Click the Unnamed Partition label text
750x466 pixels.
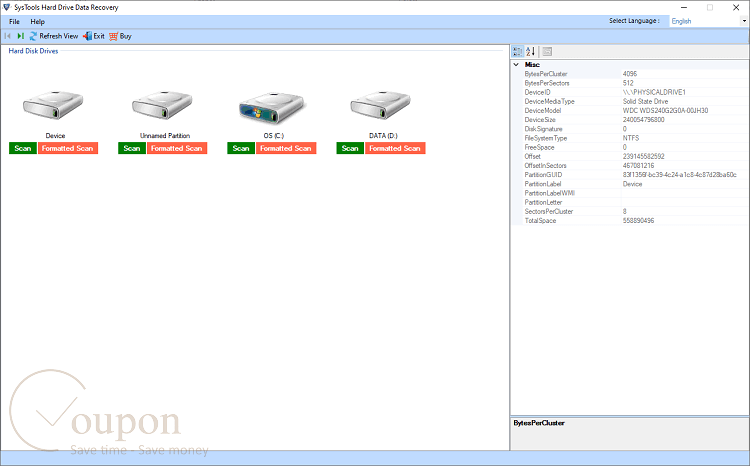pos(165,136)
